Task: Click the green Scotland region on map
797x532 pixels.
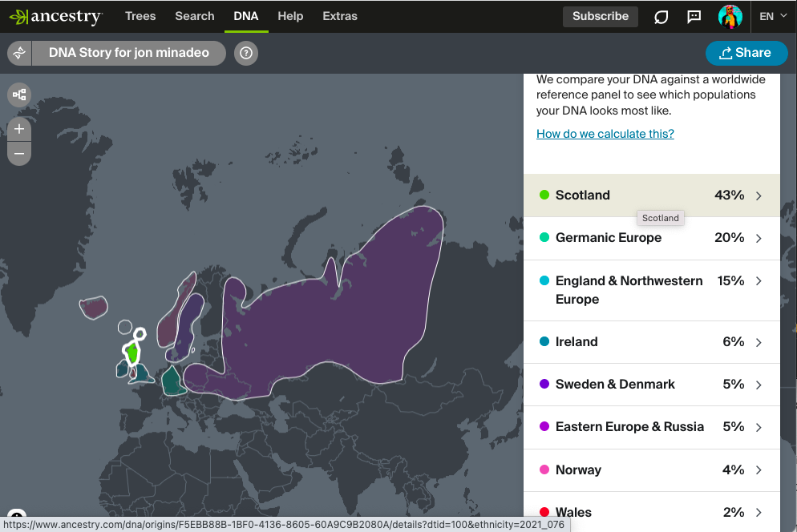Action: tap(132, 353)
